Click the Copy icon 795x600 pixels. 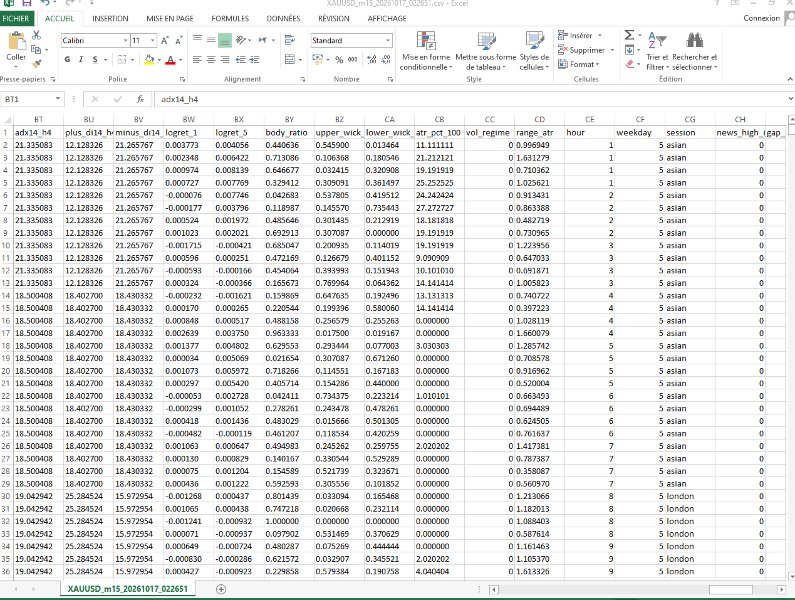[36, 50]
